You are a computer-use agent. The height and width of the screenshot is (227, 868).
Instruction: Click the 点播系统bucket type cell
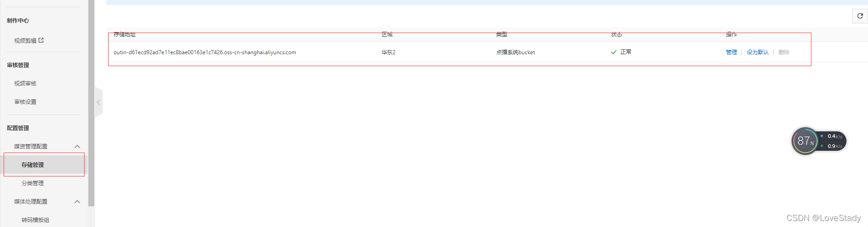(x=516, y=52)
